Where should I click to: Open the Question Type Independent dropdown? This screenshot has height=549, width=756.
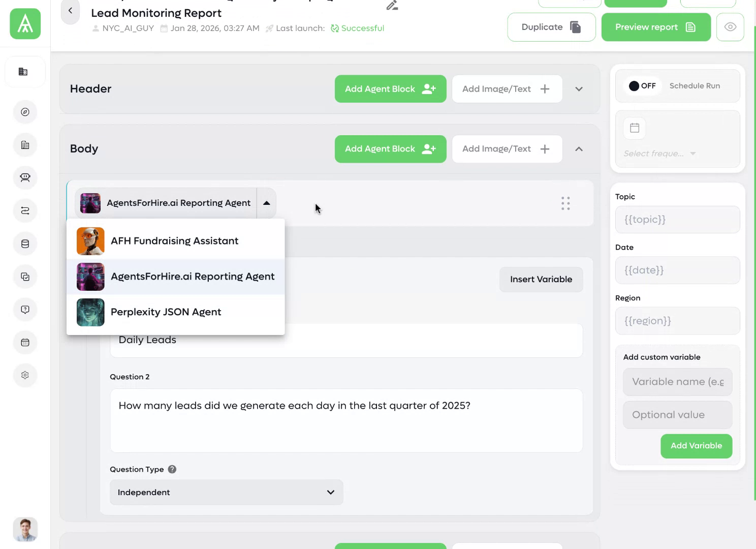[227, 492]
